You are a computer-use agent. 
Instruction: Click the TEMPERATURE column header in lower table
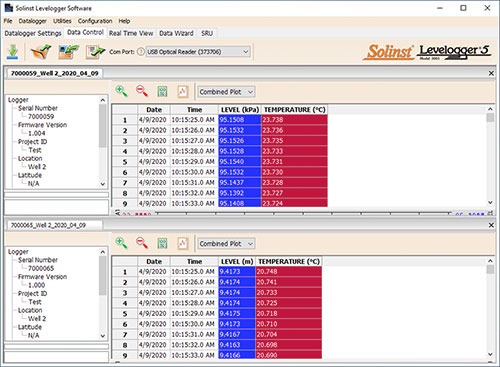(289, 262)
